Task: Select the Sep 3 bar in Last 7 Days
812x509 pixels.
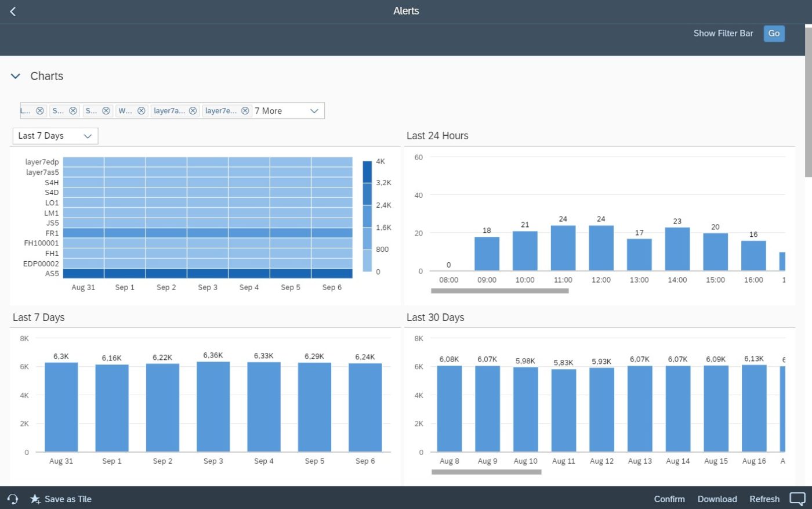Action: click(x=213, y=406)
